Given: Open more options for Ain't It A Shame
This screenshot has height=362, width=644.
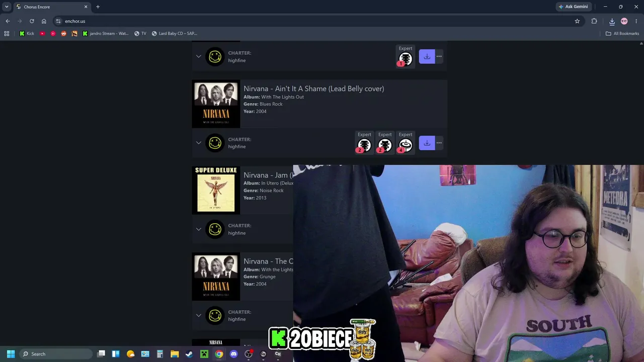Looking at the screenshot, I should tap(439, 143).
